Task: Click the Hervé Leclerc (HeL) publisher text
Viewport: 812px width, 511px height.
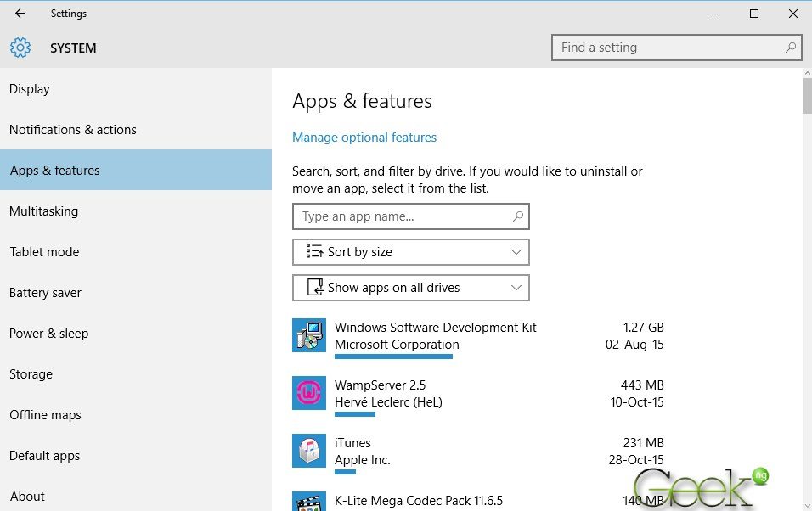Action: (388, 401)
